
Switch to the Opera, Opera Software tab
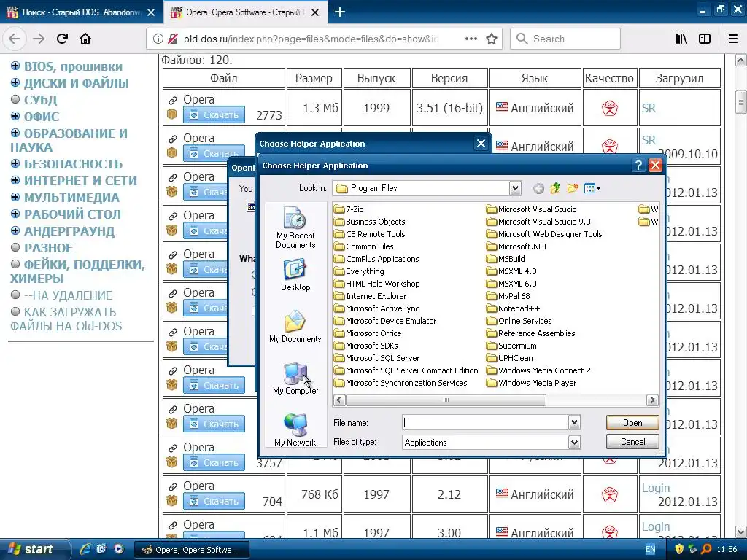(245, 12)
